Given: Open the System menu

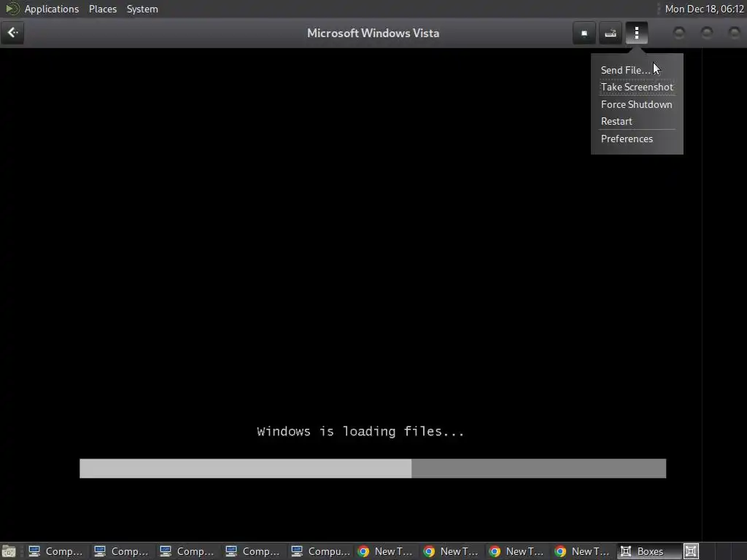Looking at the screenshot, I should tap(142, 9).
